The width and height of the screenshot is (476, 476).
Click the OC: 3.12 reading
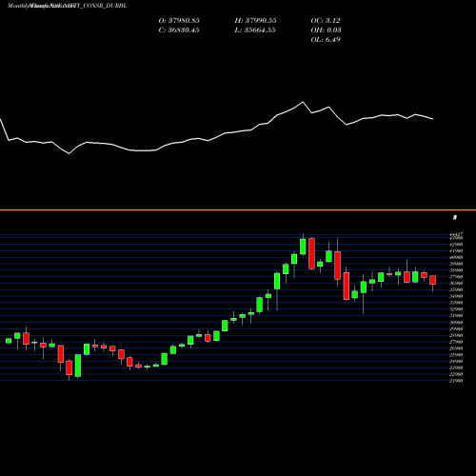coord(326,20)
